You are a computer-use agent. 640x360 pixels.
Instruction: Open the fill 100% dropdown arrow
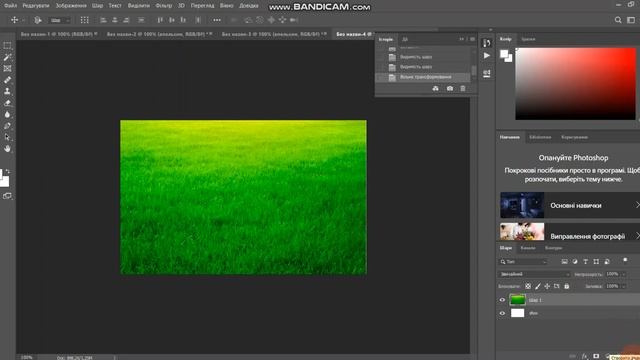point(624,287)
